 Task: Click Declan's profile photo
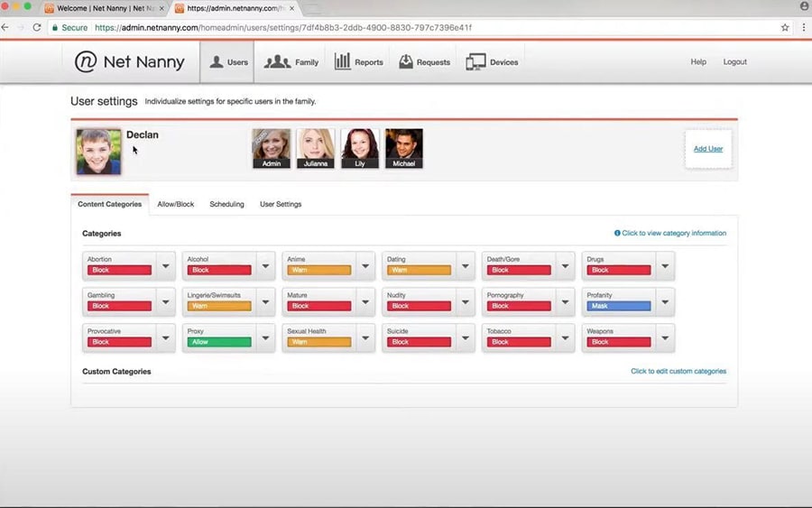click(x=98, y=152)
